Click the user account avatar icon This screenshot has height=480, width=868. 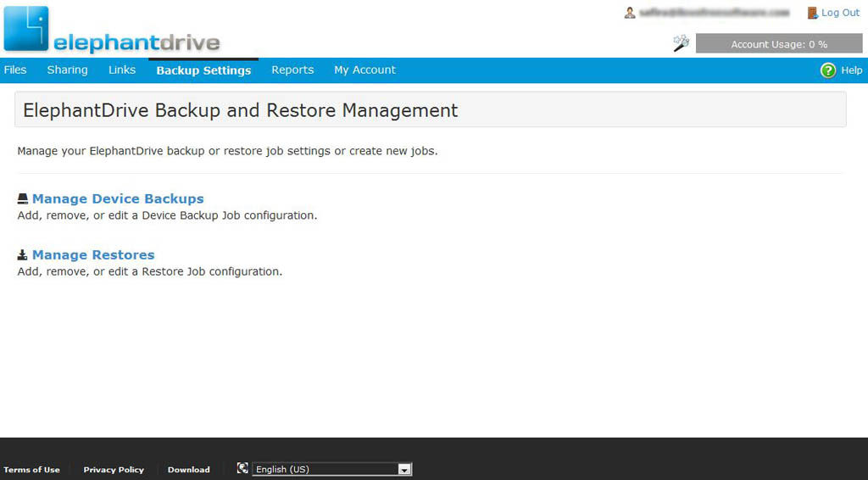630,13
